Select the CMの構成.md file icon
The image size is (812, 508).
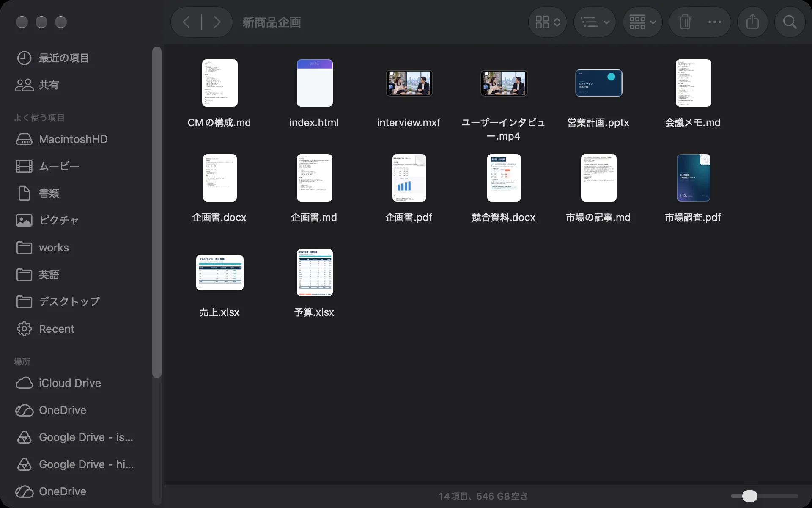[x=220, y=83]
